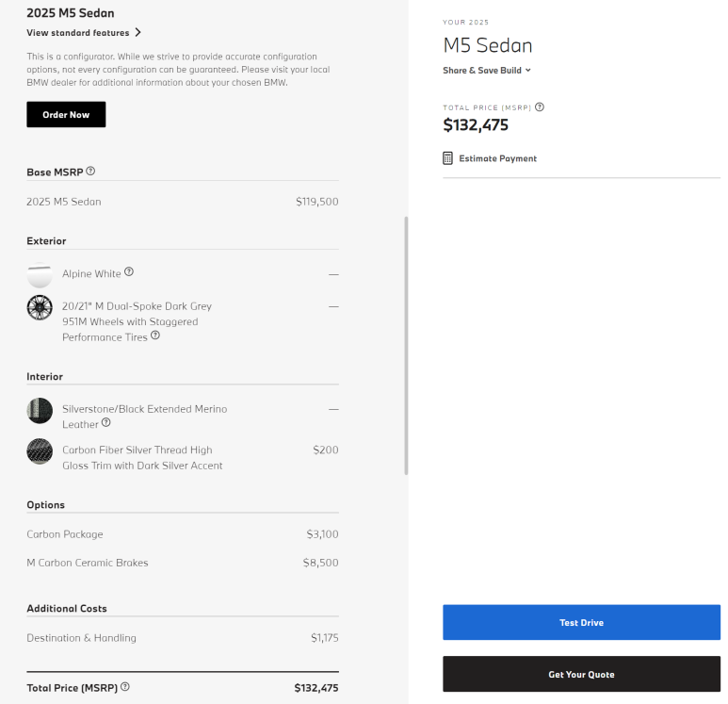The image size is (728, 704).
Task: Open the Estimate Payment link
Action: [x=497, y=158]
